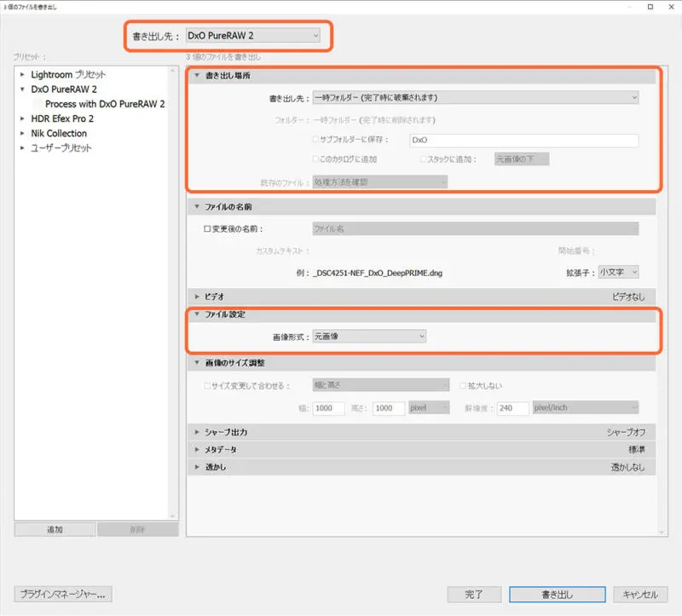Expand the HDR Efex Pro 2 preset group
Screen dimensions: 682x616
[22, 118]
